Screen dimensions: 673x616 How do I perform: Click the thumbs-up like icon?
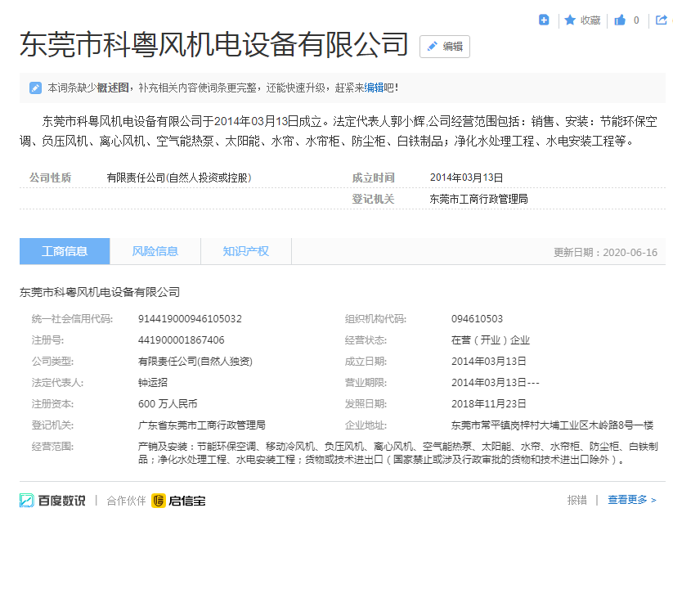[x=620, y=20]
